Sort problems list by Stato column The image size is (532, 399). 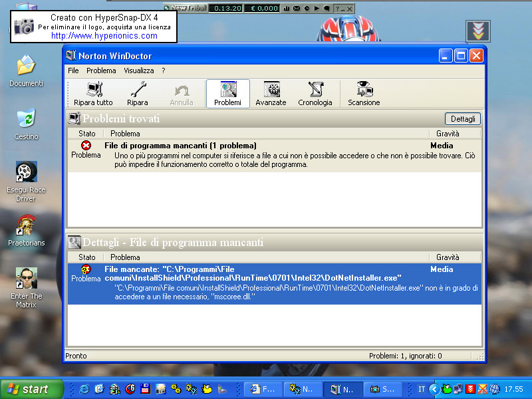pyautogui.click(x=87, y=134)
